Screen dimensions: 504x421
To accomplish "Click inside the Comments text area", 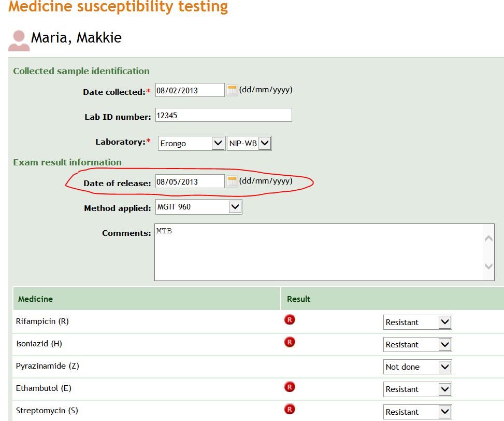I will click(x=319, y=252).
